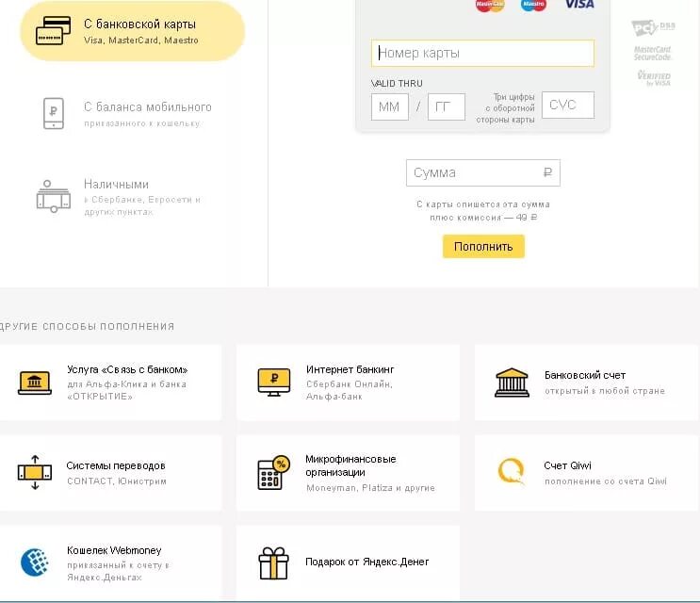Screen dimensions: 700x603
Task: Click the monitor ruble icon for Интернет банкинг
Action: [274, 383]
